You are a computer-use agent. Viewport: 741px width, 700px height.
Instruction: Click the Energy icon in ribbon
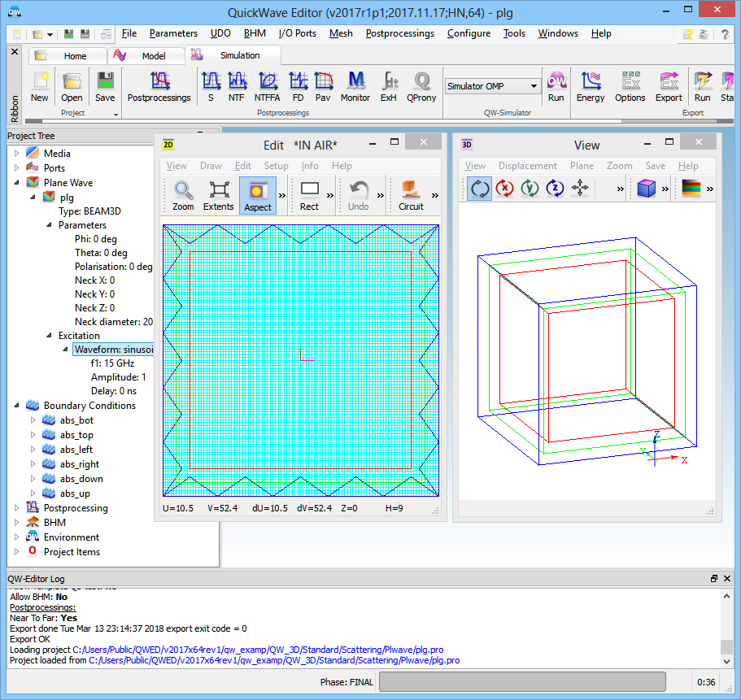[591, 86]
